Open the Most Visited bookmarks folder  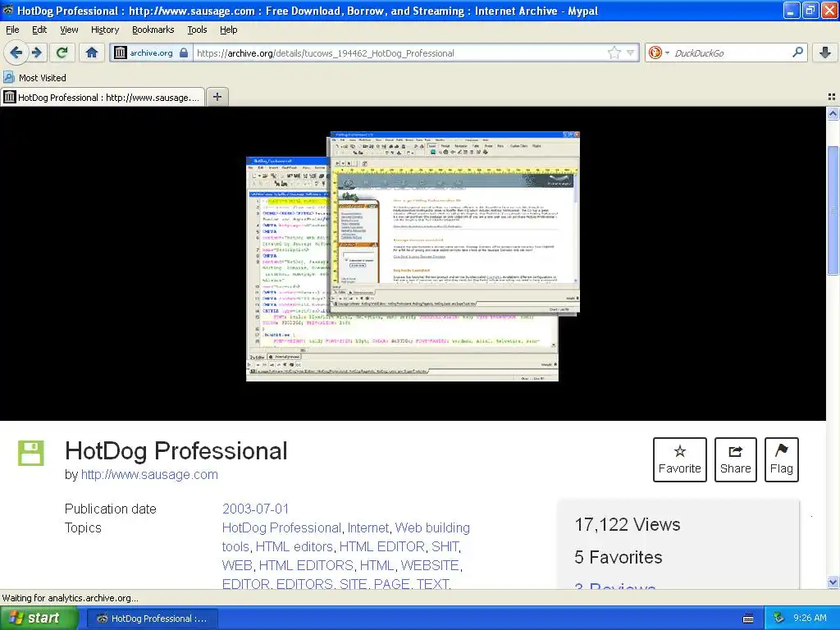click(34, 78)
